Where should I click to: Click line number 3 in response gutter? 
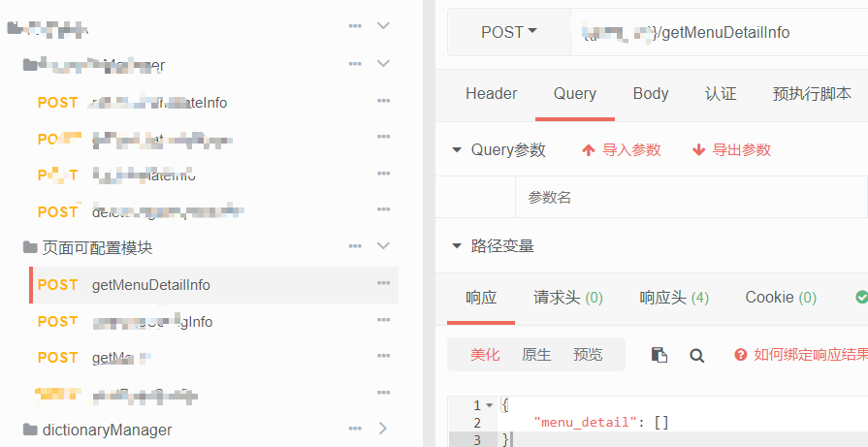[x=477, y=440]
